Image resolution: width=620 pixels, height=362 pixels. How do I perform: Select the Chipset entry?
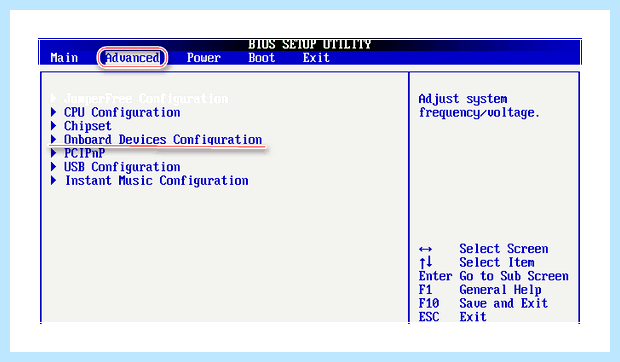click(88, 126)
